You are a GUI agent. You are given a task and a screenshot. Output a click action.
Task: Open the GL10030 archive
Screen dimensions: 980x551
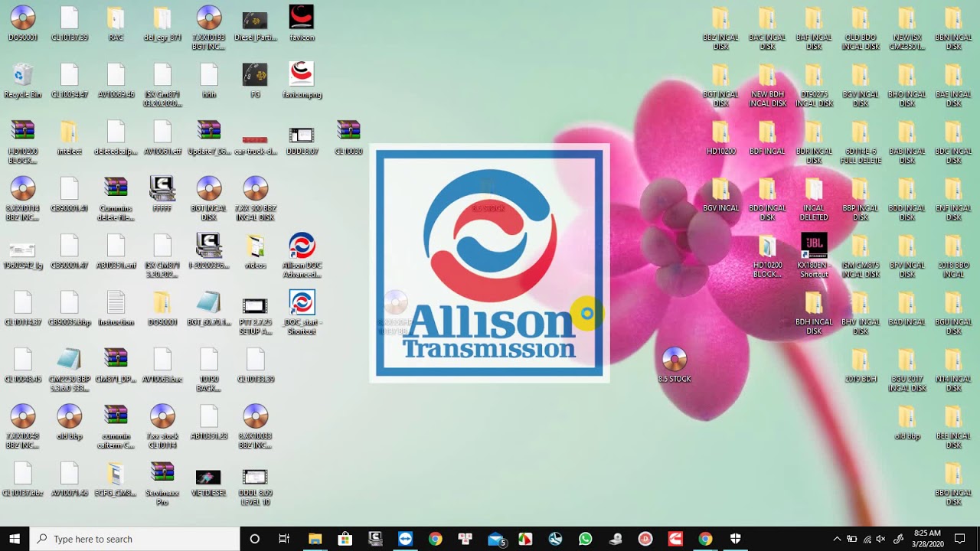coord(348,138)
